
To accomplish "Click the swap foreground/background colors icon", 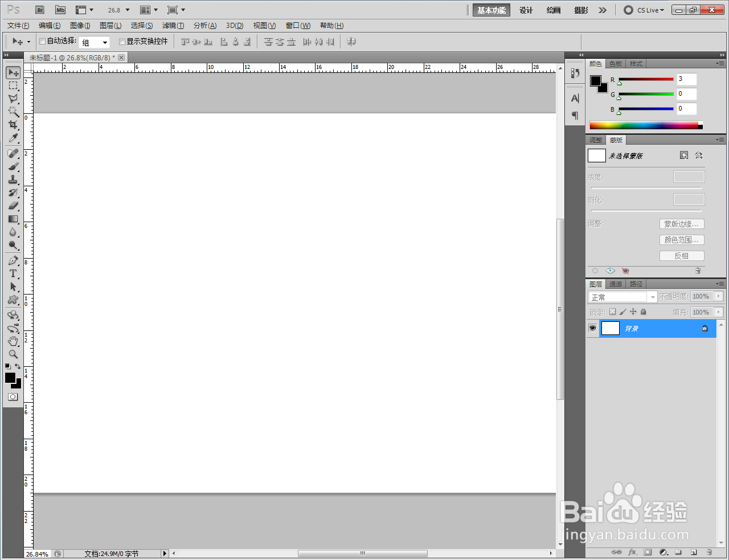I will tap(18, 366).
